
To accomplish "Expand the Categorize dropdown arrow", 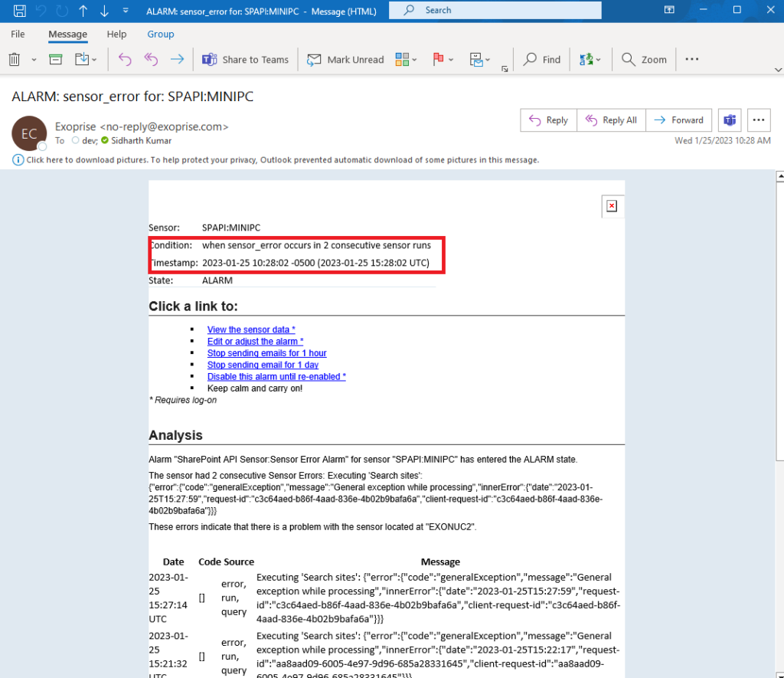I will point(414,60).
